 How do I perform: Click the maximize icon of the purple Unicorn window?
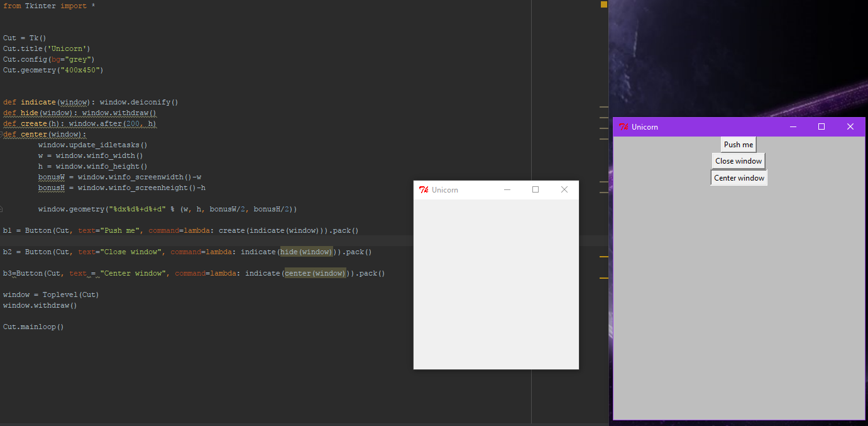pyautogui.click(x=821, y=126)
